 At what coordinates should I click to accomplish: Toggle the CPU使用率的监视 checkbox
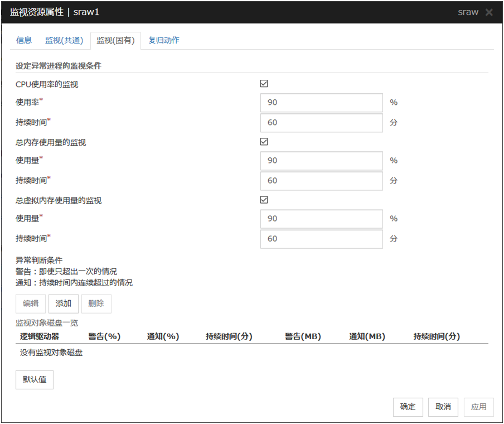[x=264, y=84]
